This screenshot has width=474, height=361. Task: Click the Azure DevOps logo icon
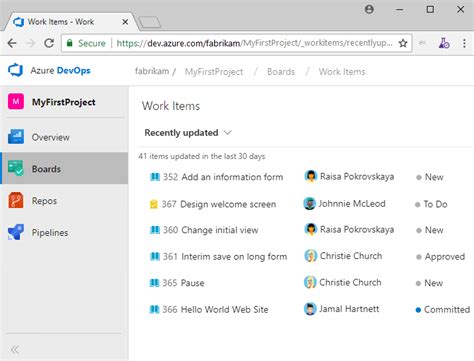pos(15,70)
